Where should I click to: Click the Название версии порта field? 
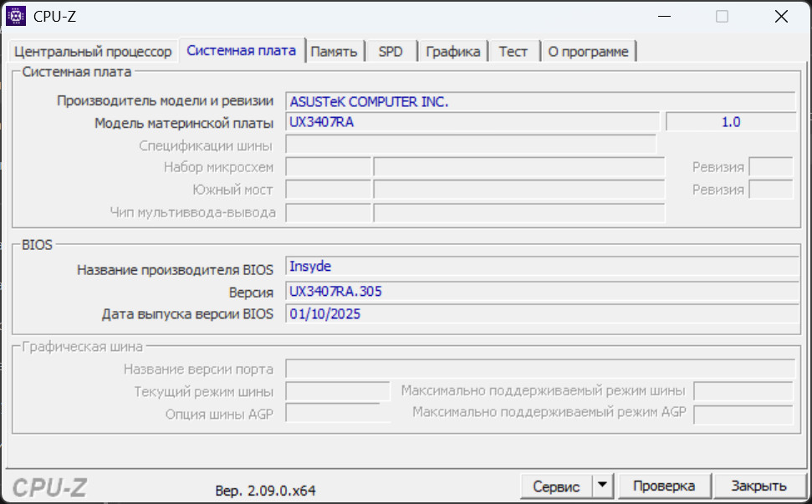(x=541, y=369)
